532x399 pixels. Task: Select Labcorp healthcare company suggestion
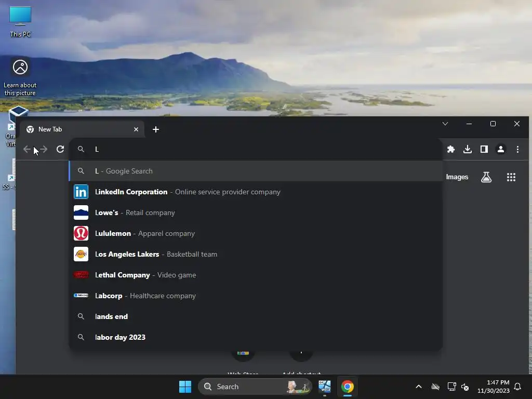tap(256, 296)
